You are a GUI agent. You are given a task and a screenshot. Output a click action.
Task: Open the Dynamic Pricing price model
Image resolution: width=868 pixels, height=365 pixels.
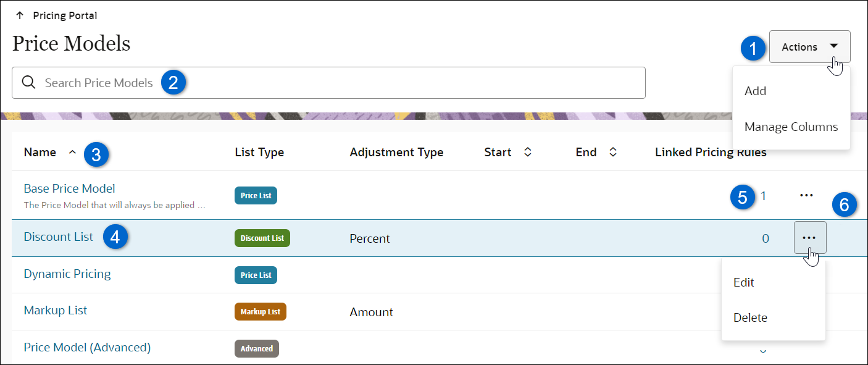coord(67,274)
